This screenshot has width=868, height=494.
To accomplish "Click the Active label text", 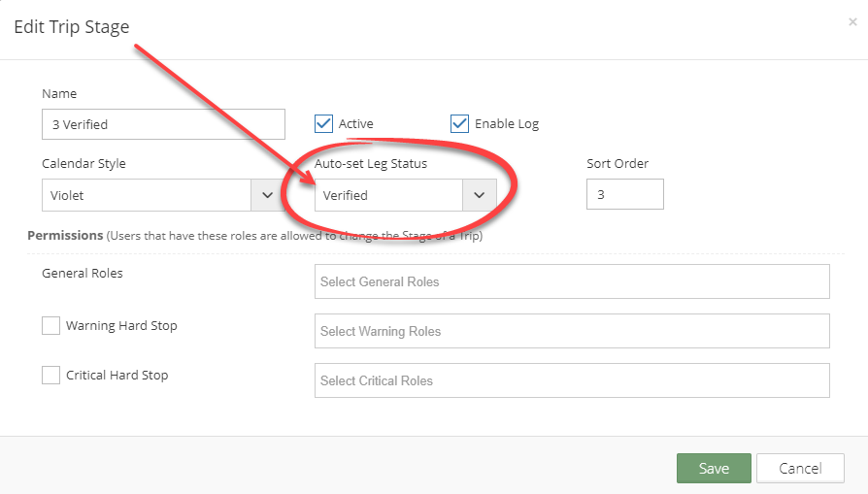I will click(356, 124).
